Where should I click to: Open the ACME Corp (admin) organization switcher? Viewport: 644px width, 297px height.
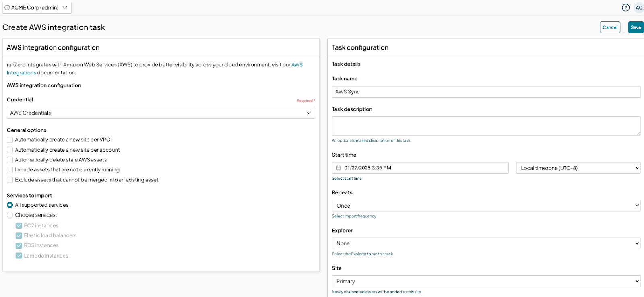(x=37, y=8)
